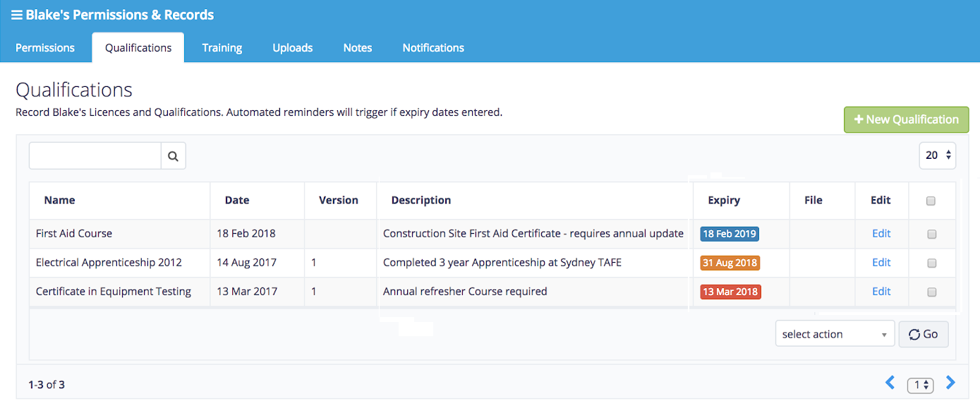This screenshot has width=980, height=411.
Task: Go to previous page arrow
Action: [x=890, y=383]
